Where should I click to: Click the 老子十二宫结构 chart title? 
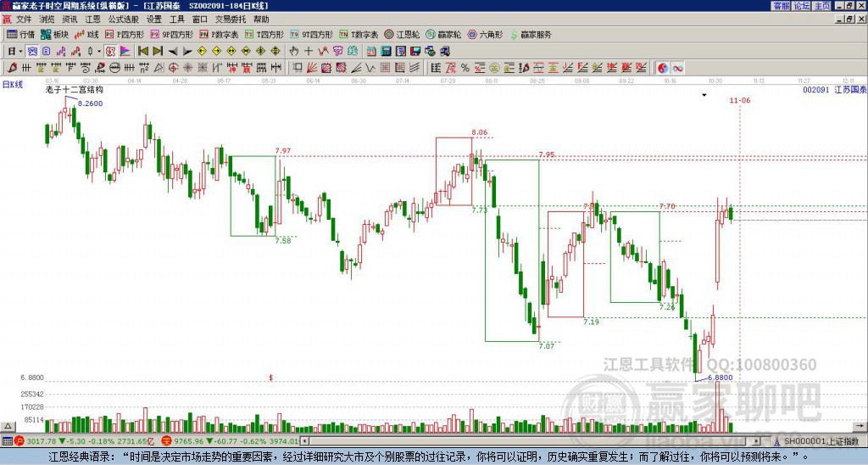tap(75, 89)
